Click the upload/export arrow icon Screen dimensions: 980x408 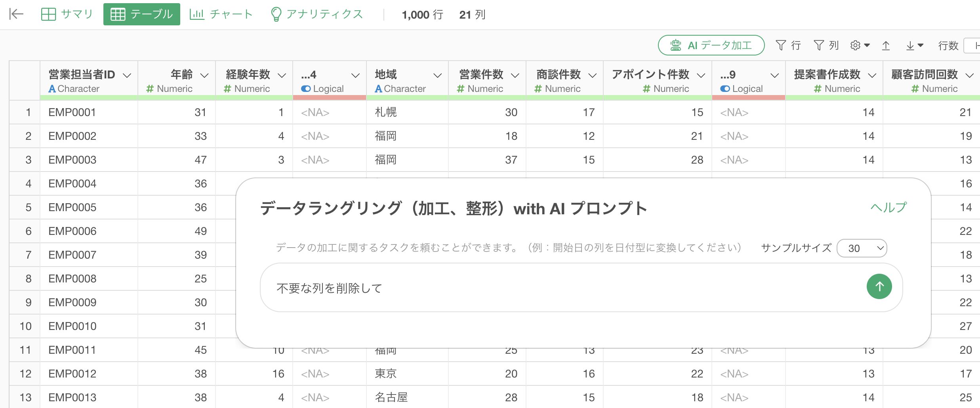[886, 46]
